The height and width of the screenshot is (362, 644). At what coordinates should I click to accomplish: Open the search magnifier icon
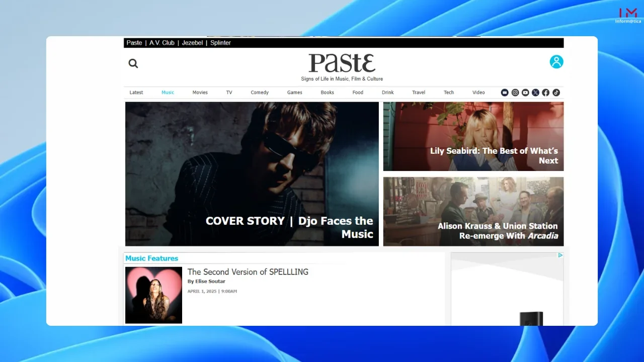pos(133,63)
